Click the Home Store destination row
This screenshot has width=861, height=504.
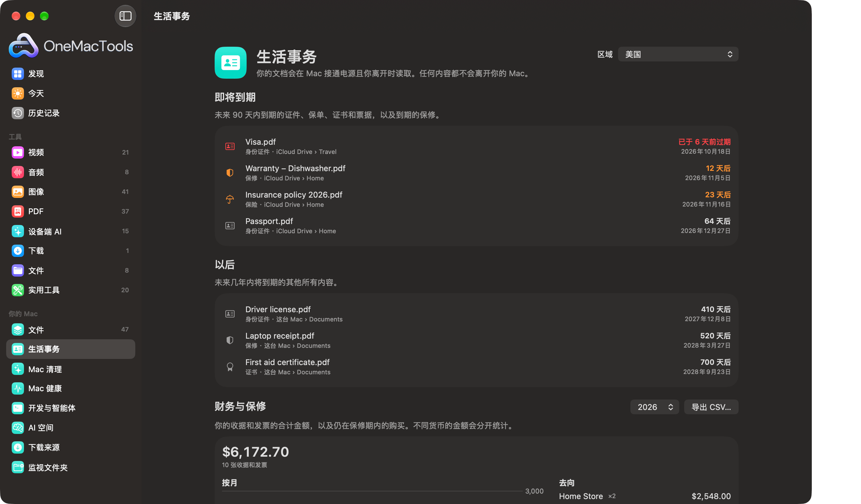pos(645,496)
